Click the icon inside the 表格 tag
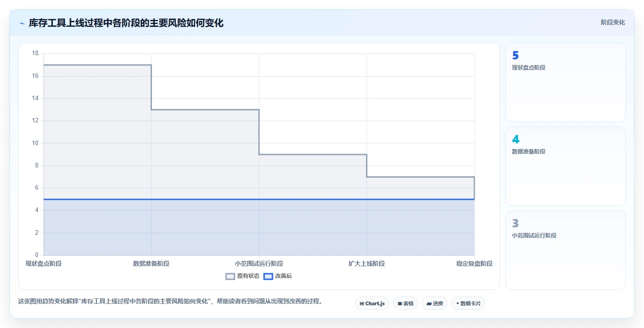The image size is (644, 328). click(x=399, y=304)
